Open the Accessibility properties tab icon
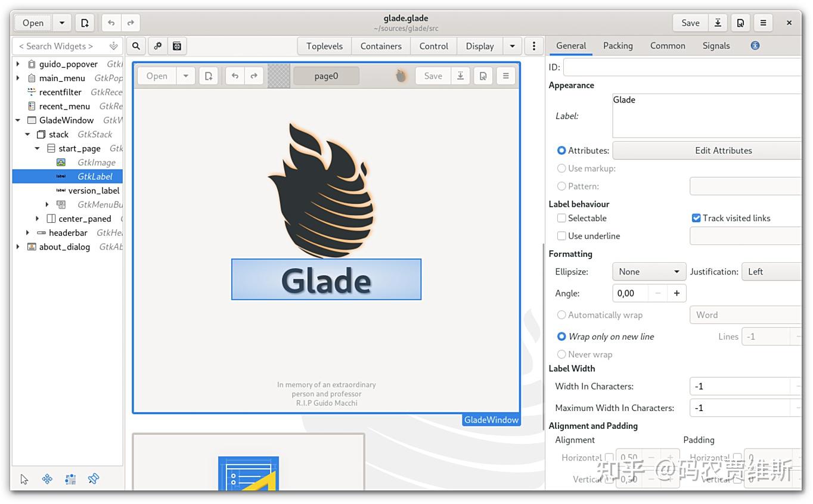This screenshot has height=504, width=813. point(755,45)
